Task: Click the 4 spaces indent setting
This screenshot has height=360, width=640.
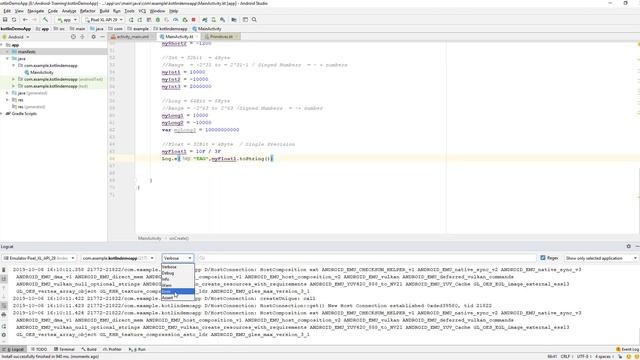Action: [x=603, y=356]
